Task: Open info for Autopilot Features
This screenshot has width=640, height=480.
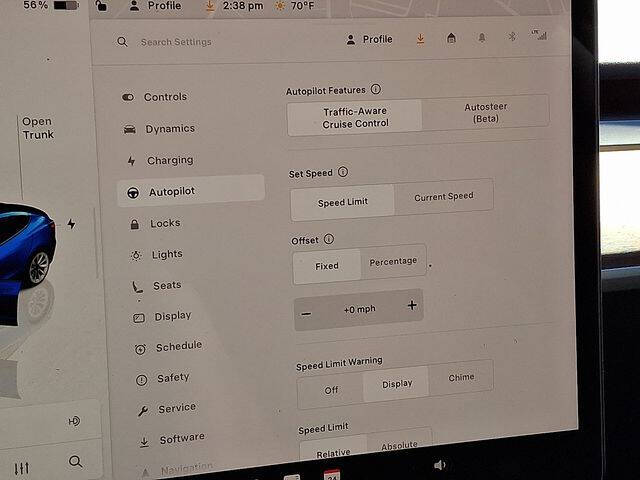Action: [x=376, y=89]
